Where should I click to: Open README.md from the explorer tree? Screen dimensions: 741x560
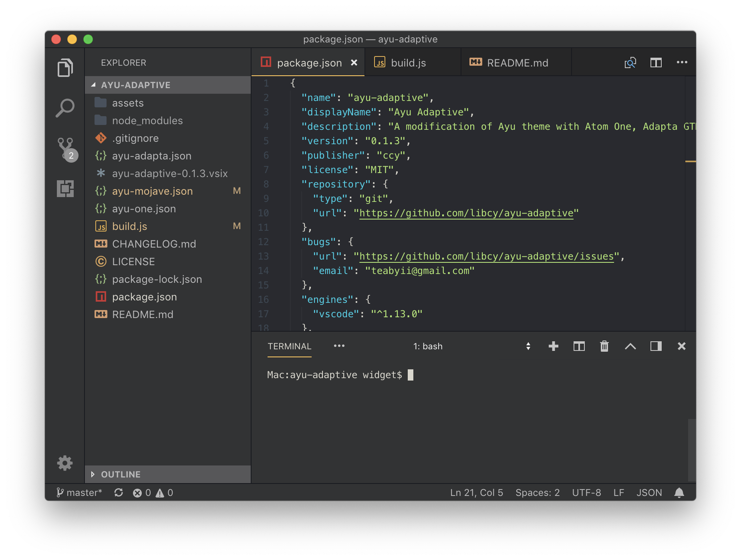click(168, 314)
